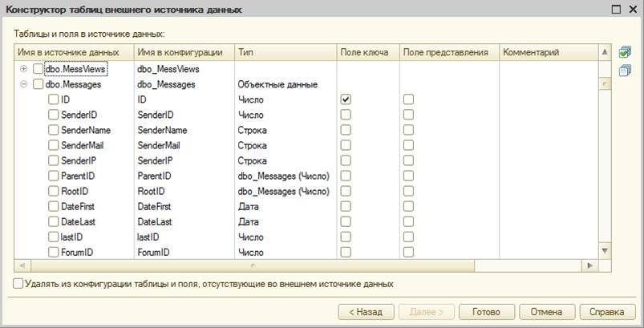644x328 pixels.
Task: Collapse the dbo.Messages table node
Action: point(24,84)
